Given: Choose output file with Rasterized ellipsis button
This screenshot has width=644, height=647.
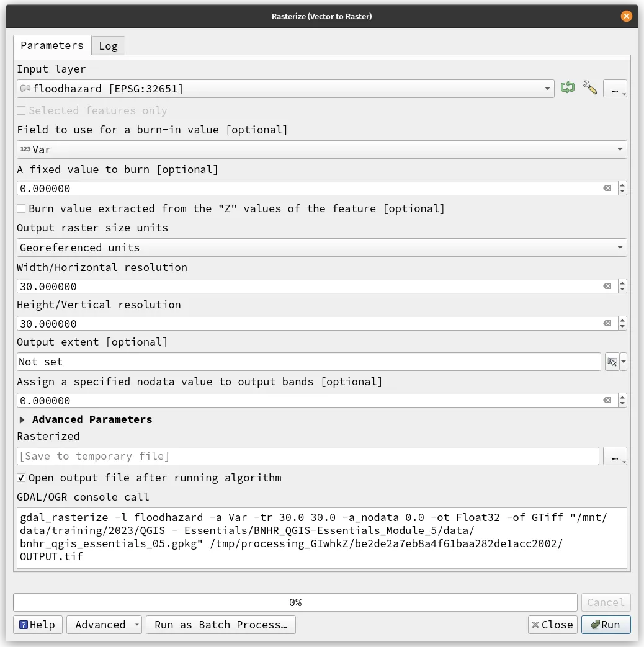Looking at the screenshot, I should pyautogui.click(x=615, y=457).
